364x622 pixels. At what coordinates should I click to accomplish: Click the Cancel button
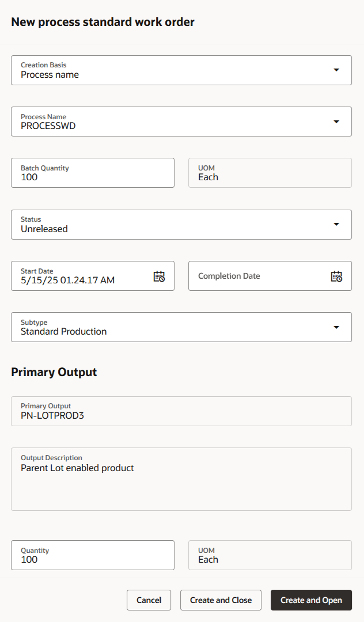(149, 600)
